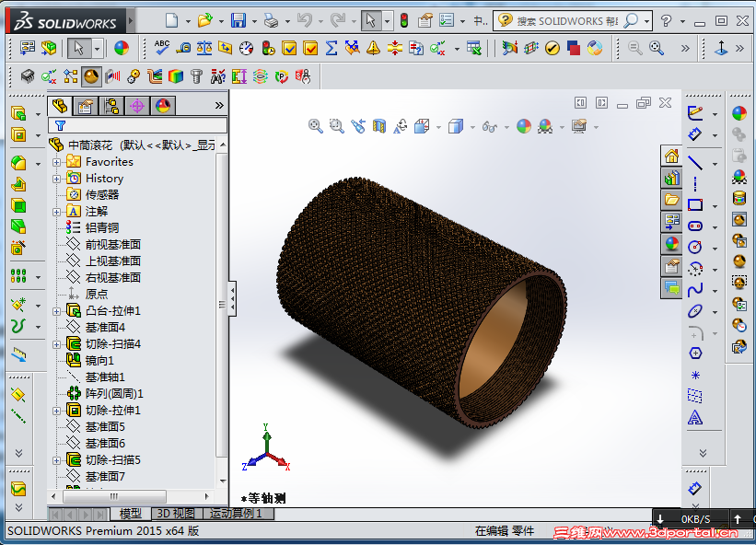Viewport: 756px width, 545px height.
Task: Click the warning triangle check icon
Action: (373, 48)
